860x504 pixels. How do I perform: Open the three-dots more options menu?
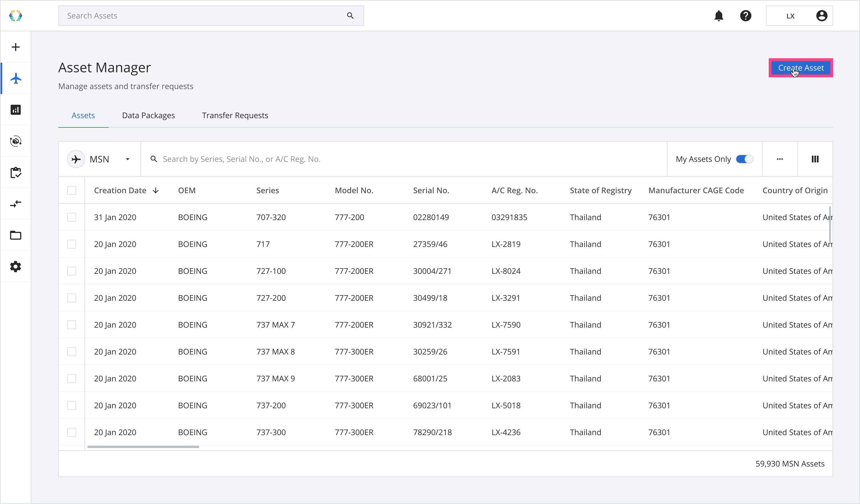click(780, 159)
